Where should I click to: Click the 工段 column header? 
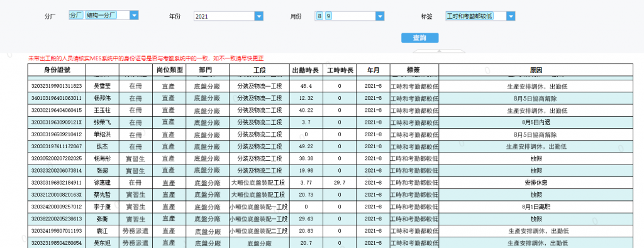(x=260, y=70)
